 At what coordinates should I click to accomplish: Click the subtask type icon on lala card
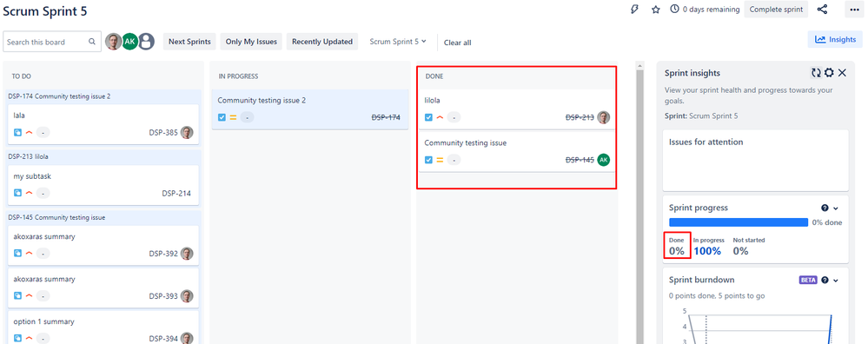tap(17, 133)
